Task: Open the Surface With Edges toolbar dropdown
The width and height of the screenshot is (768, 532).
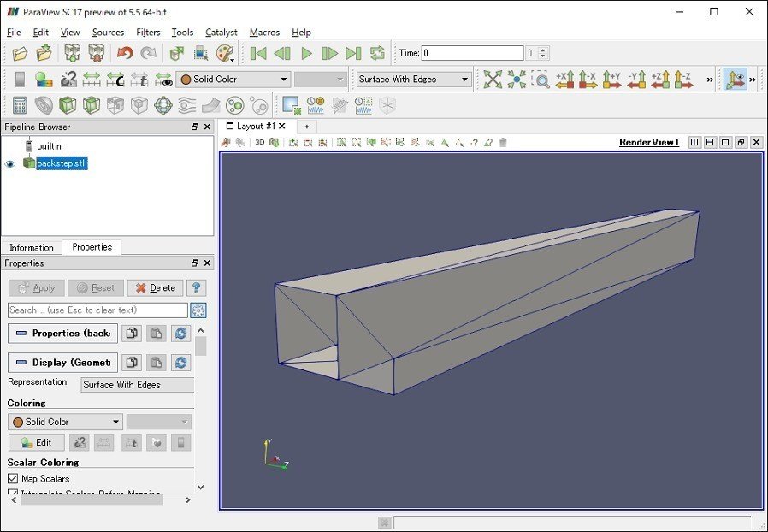Action: pos(414,80)
